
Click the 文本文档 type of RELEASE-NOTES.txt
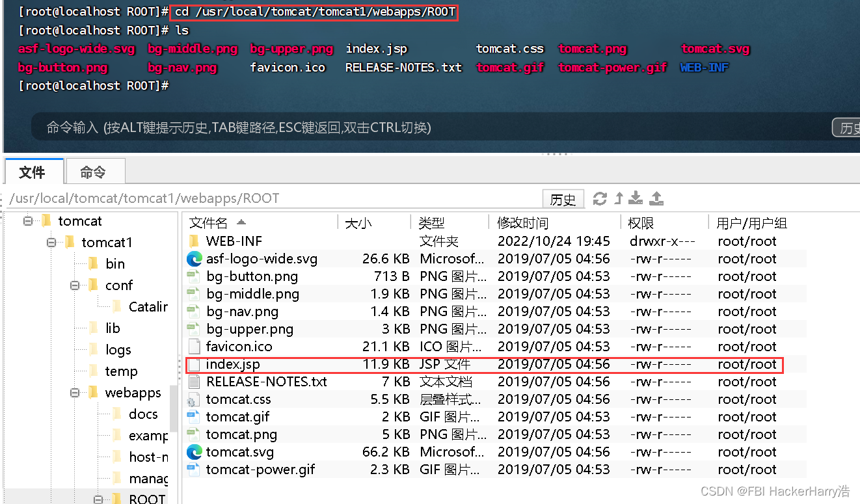[446, 382]
